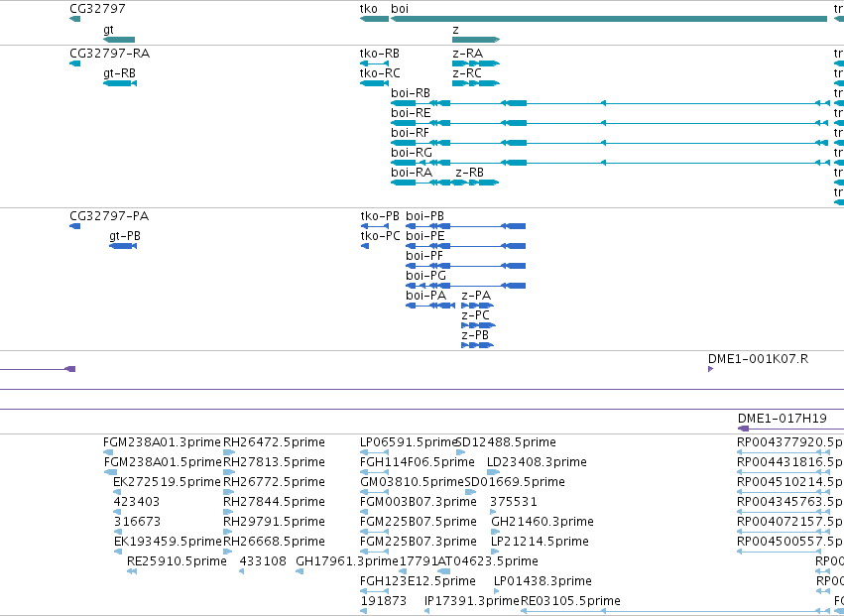844x616 pixels.
Task: Select the GH21460.3prime EST label
Action: [543, 522]
